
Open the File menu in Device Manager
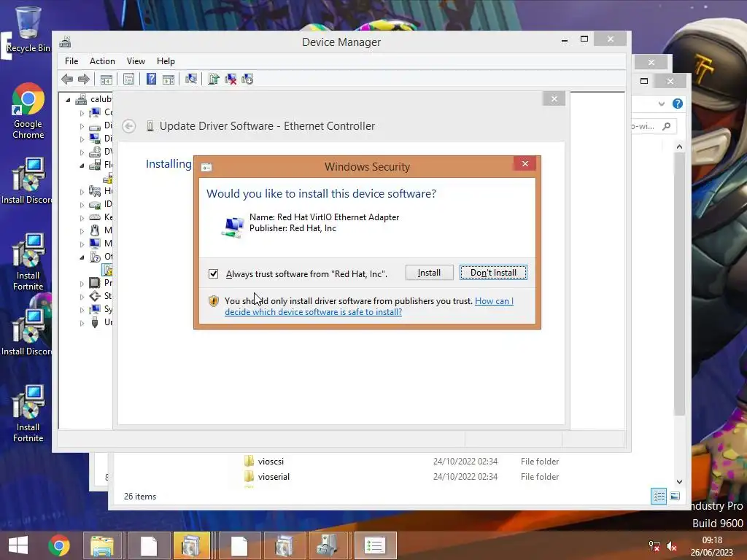pos(71,61)
